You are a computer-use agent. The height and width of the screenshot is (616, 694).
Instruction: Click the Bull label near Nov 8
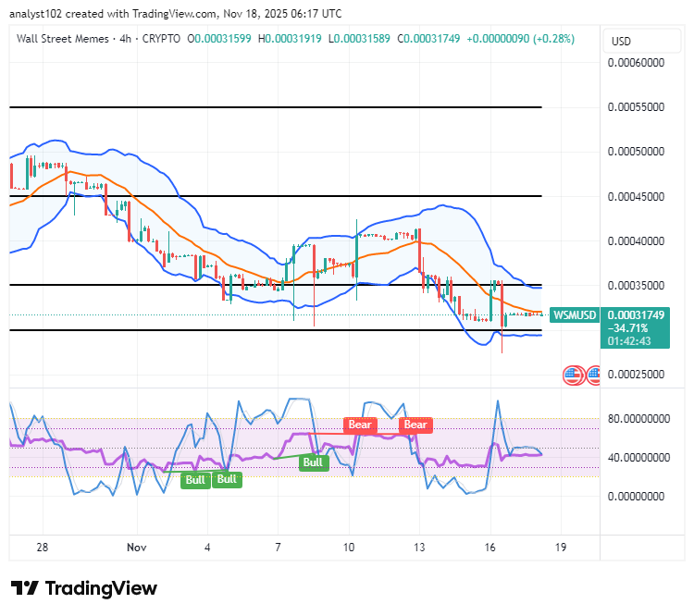(314, 462)
